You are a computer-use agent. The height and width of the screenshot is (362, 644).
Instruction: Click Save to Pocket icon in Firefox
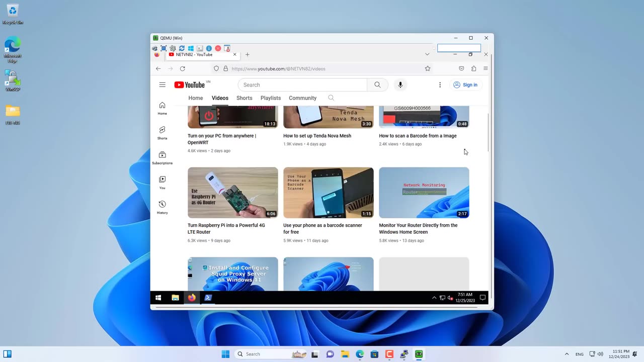(x=461, y=68)
